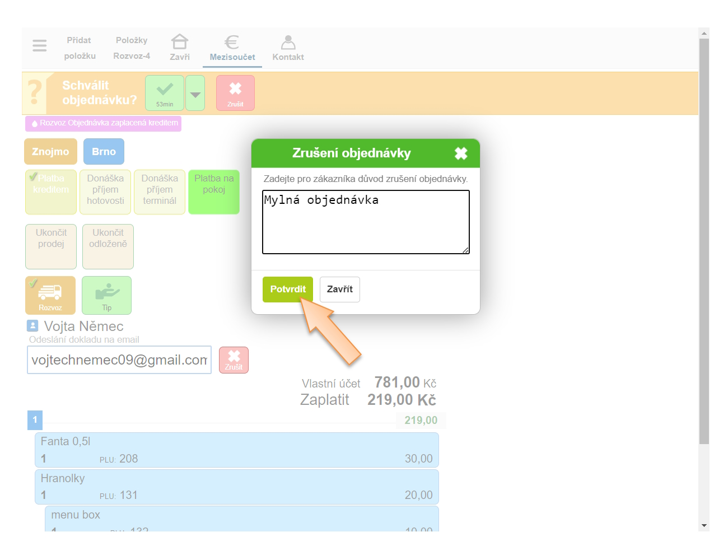Click the cancellation reason text area
Viewport: 728px width, 560px height.
pyautogui.click(x=366, y=222)
